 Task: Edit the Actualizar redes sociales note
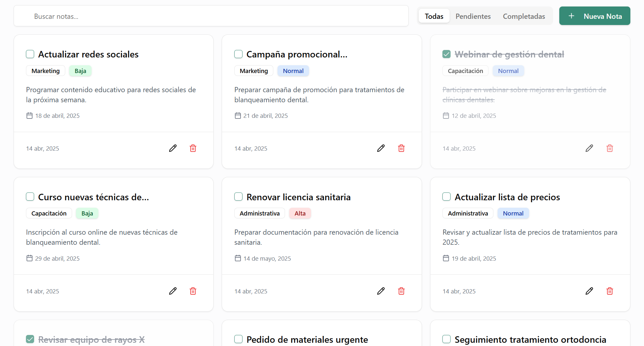tap(173, 148)
